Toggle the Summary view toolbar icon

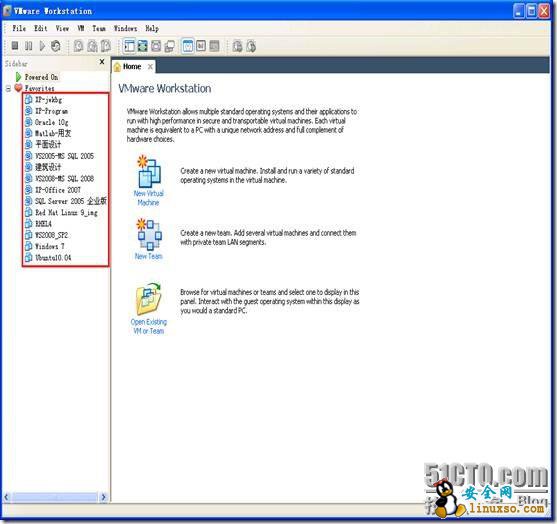point(188,46)
